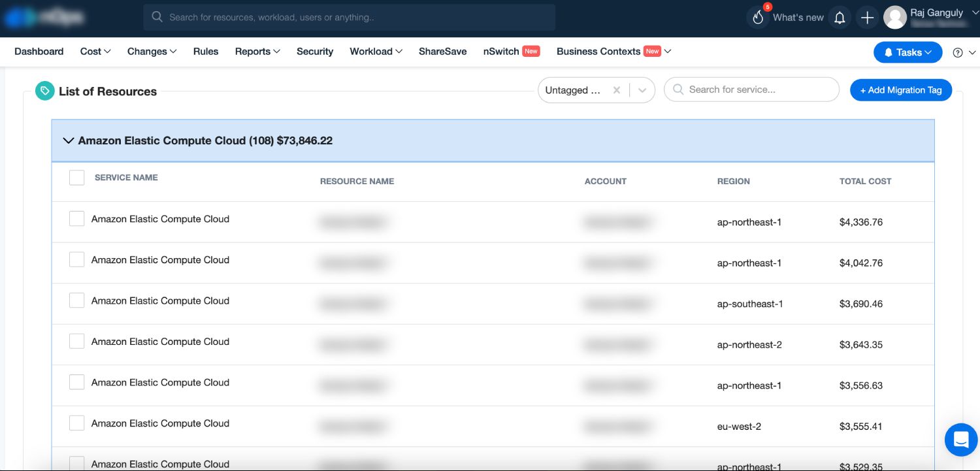Screen dimensions: 980x471
Task: Sort by the TOTAL COST column header
Action: [865, 181]
